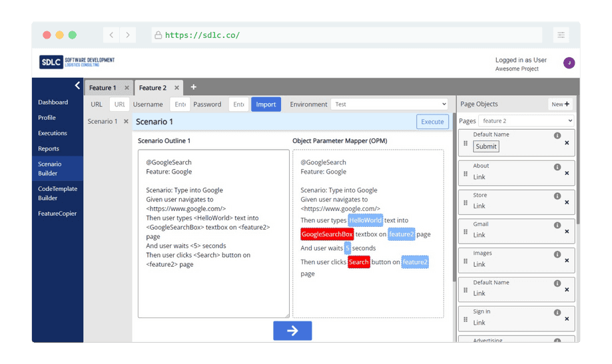Collapse the sidebar with the chevron arrow
This screenshot has width=612, height=364.
(x=77, y=86)
